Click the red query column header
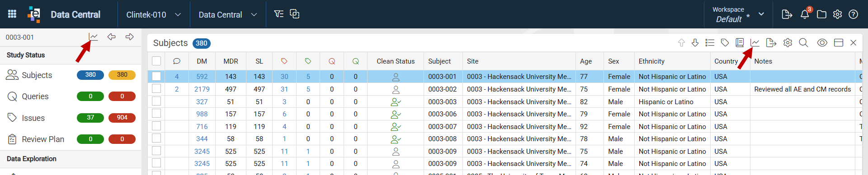Image resolution: width=868 pixels, height=175 pixels. click(x=332, y=61)
